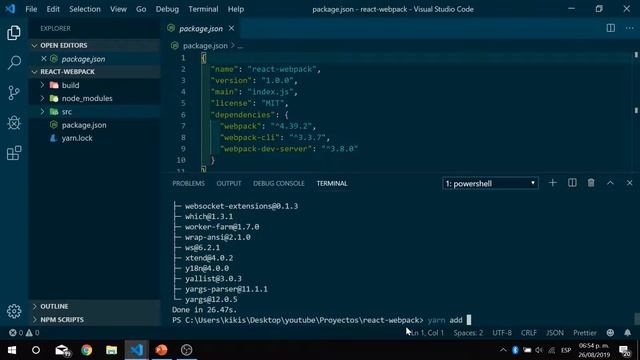Click Ln 1, Col 1 in status bar
The width and height of the screenshot is (640, 360).
point(427,333)
